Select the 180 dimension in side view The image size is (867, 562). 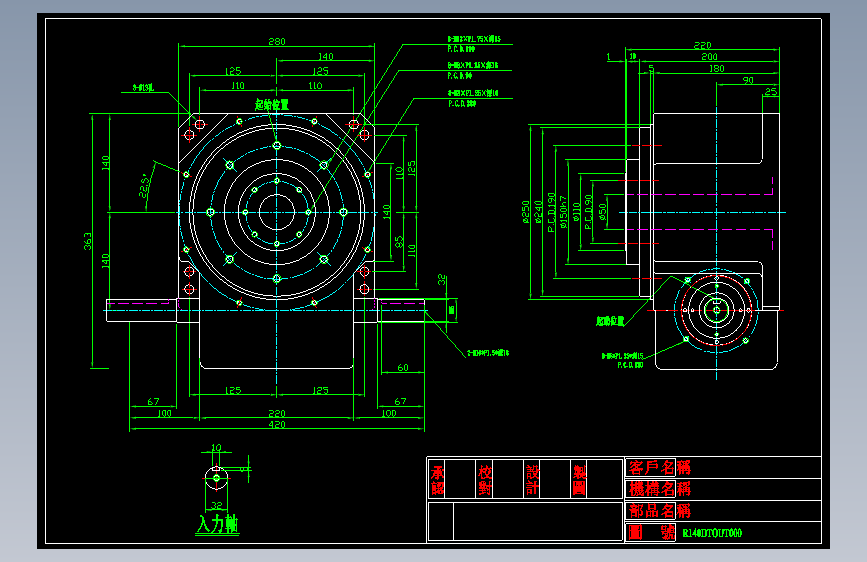pyautogui.click(x=717, y=69)
